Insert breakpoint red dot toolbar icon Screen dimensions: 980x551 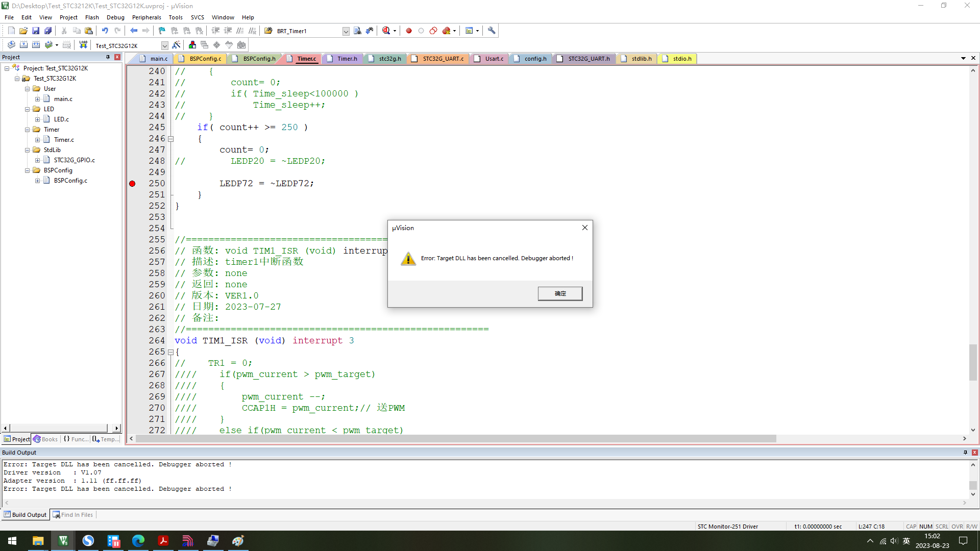(409, 31)
